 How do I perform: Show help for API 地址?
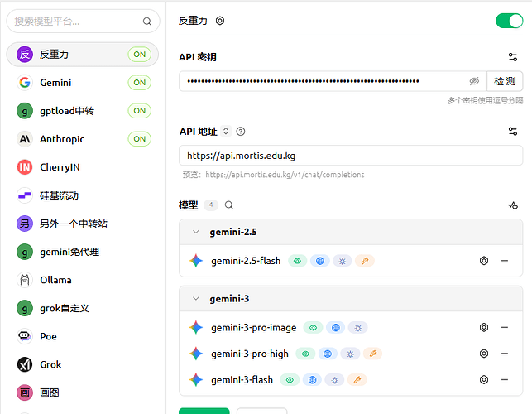241,132
